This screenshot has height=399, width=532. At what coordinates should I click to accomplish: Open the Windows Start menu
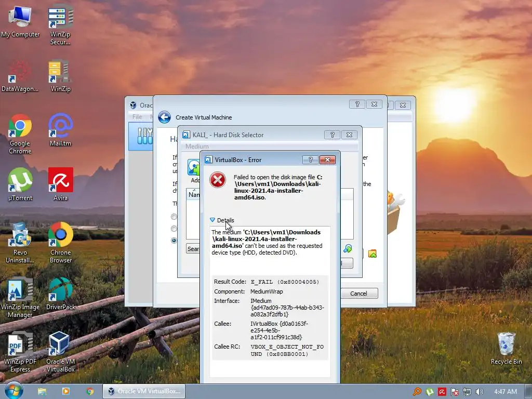[x=14, y=391]
